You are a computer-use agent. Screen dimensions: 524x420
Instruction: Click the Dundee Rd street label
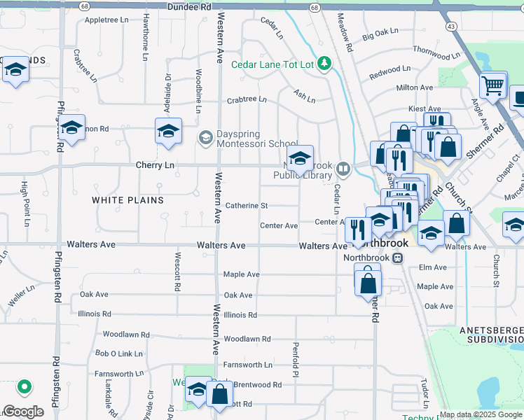pos(189,7)
